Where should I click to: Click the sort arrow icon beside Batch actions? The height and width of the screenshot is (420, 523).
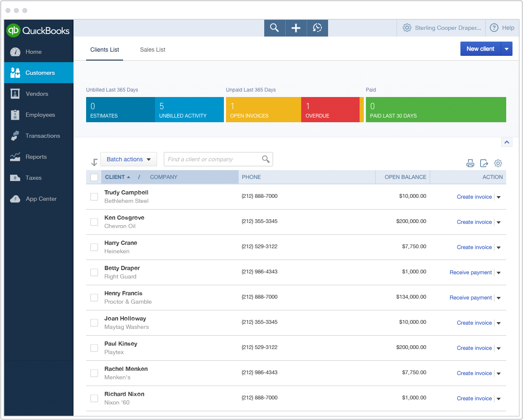pyautogui.click(x=95, y=162)
